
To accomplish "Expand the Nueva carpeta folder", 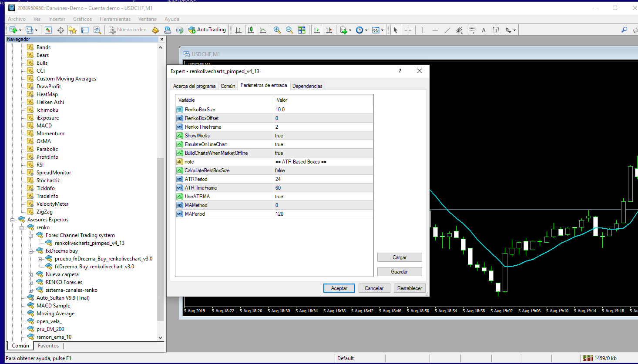I will [31, 275].
